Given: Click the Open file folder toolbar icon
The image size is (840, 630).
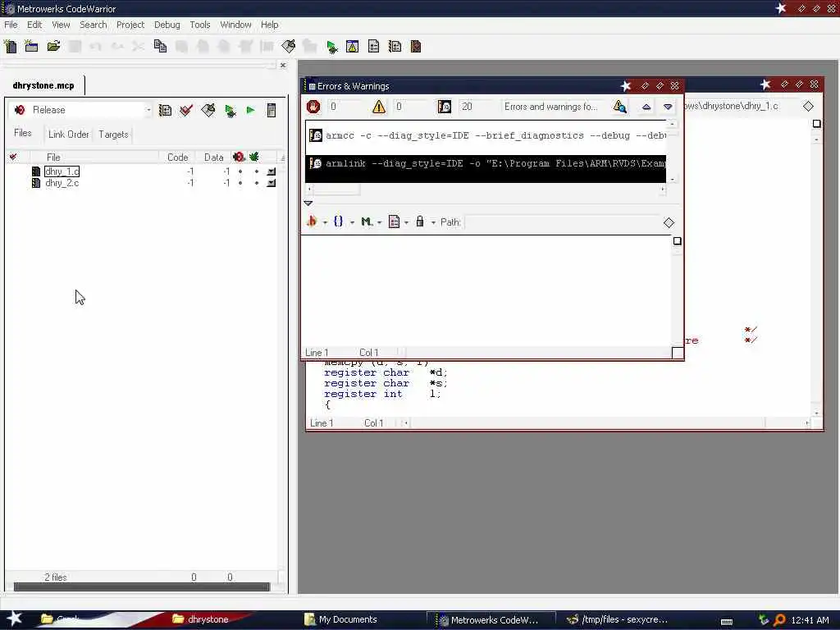Looking at the screenshot, I should 53,47.
